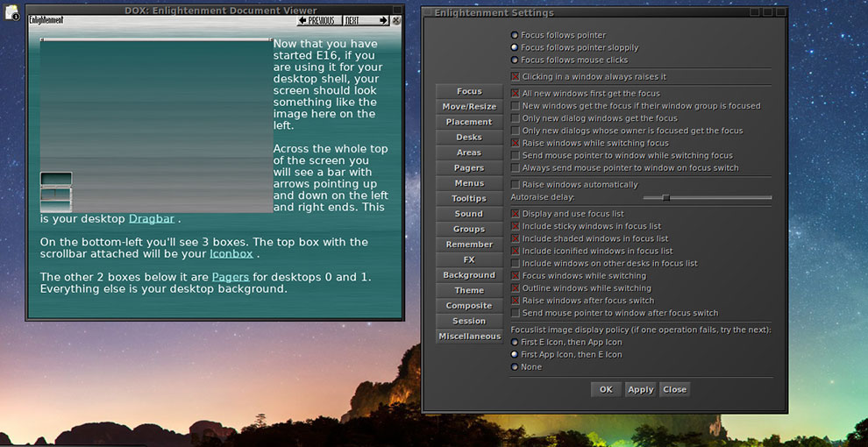Go to the NEXT page in DOX viewer

[366, 20]
